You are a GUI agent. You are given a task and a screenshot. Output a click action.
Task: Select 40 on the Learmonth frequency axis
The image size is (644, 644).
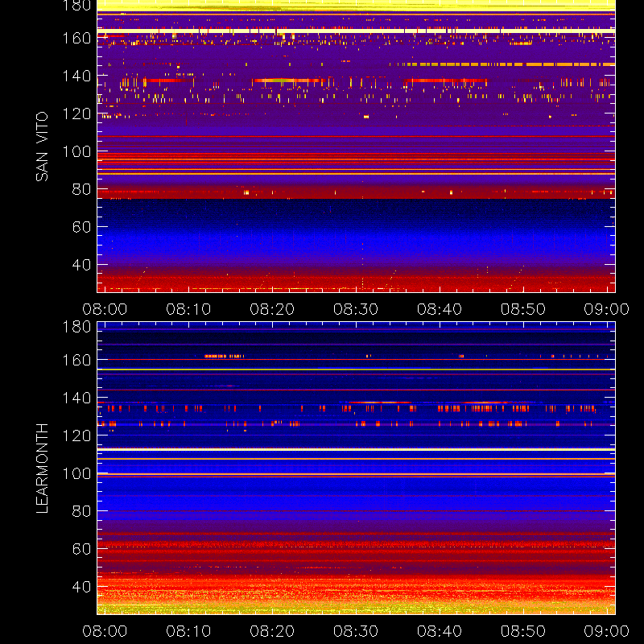coord(81,587)
